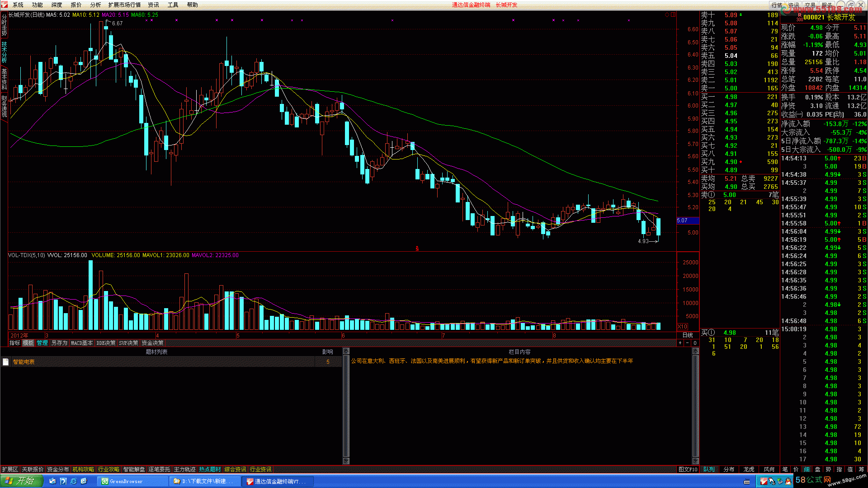Screen dimensions: 868x488
Task: Click the 指标 indicator tab
Action: 15,343
